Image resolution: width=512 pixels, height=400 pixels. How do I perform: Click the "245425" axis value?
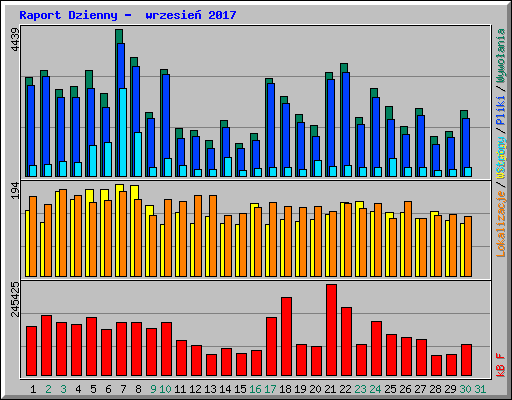click(x=15, y=299)
